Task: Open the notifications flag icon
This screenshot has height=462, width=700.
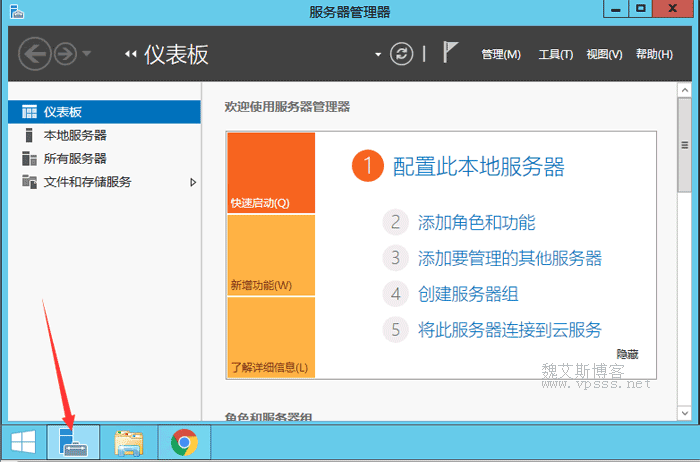Action: pyautogui.click(x=450, y=53)
